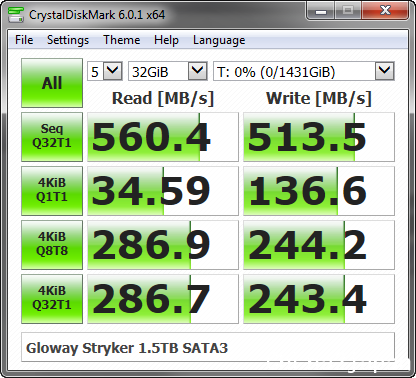This screenshot has height=378, width=416.
Task: Open the Settings menu
Action: (68, 40)
